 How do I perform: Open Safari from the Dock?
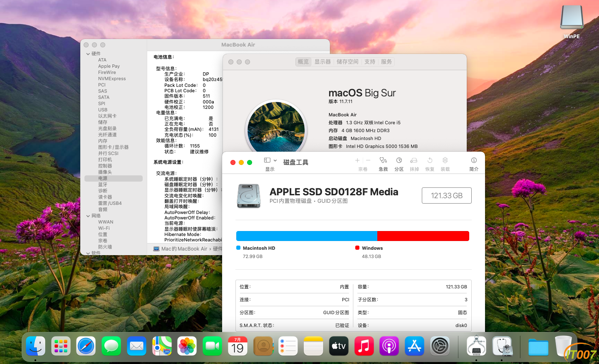coord(86,346)
